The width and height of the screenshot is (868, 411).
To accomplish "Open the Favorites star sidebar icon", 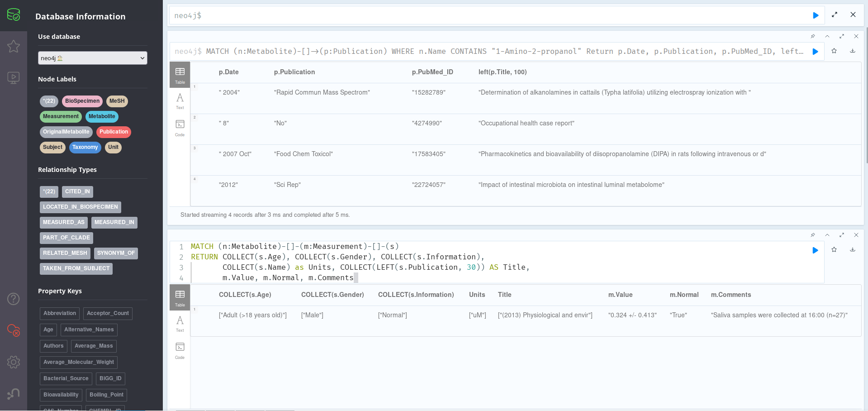I will pyautogui.click(x=14, y=46).
